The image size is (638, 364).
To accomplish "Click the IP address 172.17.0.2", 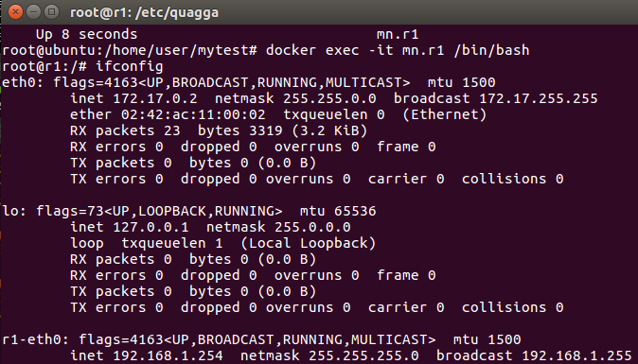I will point(155,98).
